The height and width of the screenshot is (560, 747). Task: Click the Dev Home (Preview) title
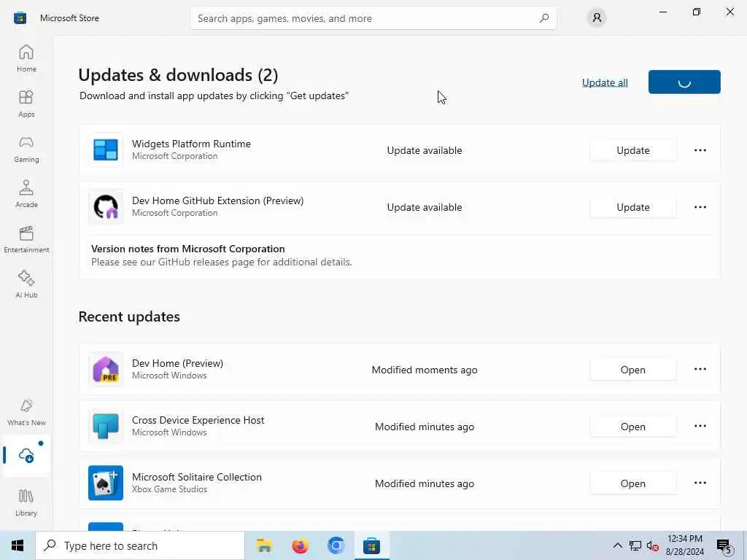point(177,363)
